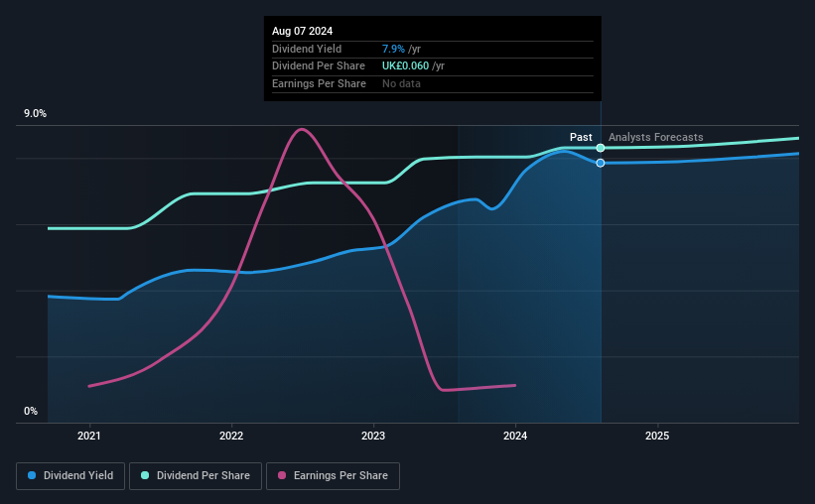Toggle the Dividend Per Share legend button

tap(196, 476)
